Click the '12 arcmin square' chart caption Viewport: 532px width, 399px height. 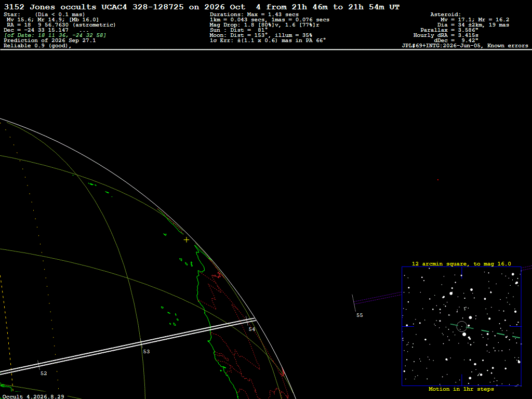(461, 263)
